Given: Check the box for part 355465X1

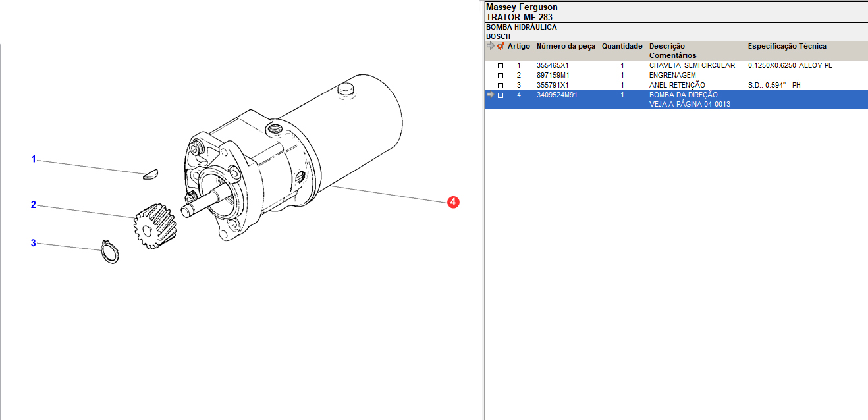Looking at the screenshot, I should [501, 66].
